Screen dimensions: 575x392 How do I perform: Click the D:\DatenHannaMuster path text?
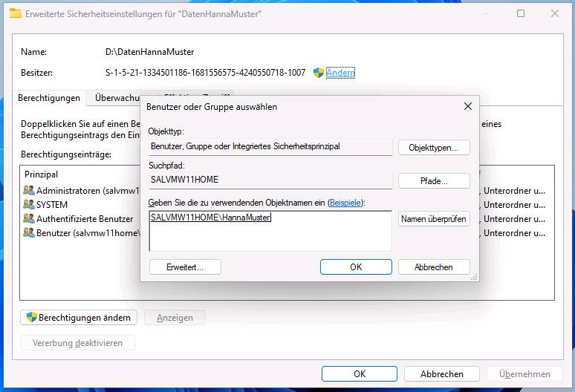coord(149,52)
